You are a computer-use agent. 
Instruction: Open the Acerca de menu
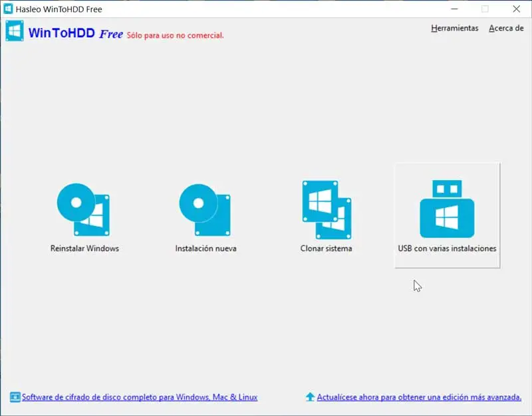pyautogui.click(x=506, y=28)
